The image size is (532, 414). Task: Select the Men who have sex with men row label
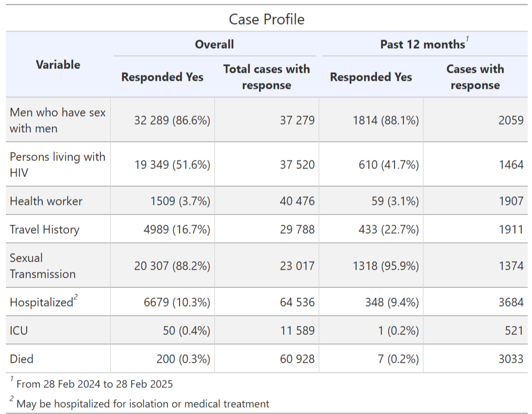click(57, 120)
